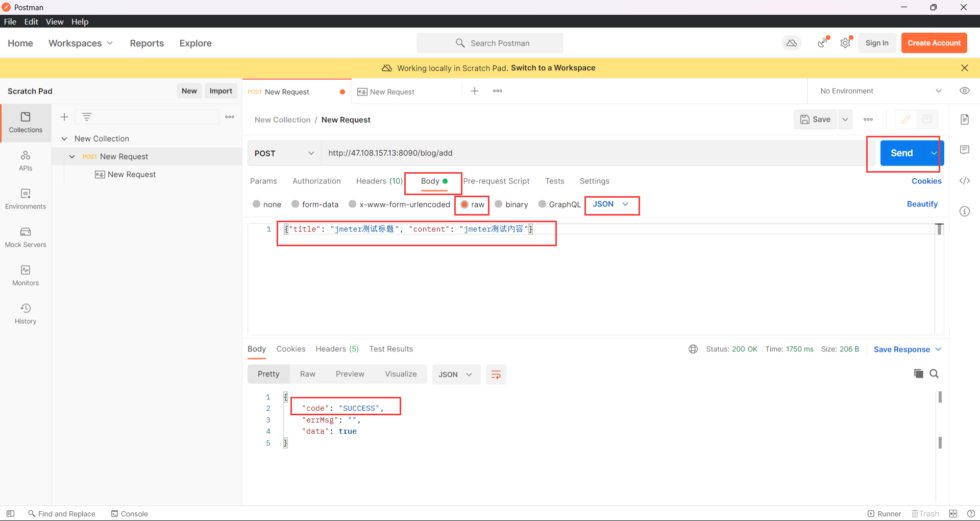Open the Collections sidebar panel
The height and width of the screenshot is (521, 980).
pyautogui.click(x=26, y=123)
